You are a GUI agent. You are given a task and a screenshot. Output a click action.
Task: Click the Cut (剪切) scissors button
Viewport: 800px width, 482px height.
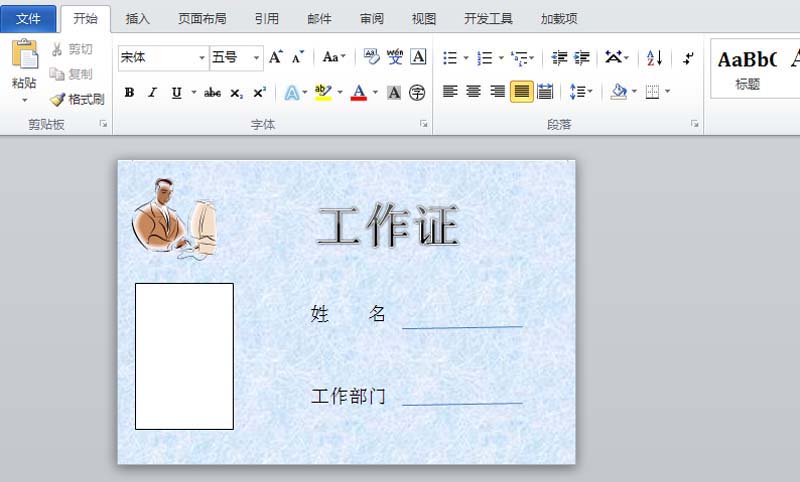pyautogui.click(x=71, y=49)
